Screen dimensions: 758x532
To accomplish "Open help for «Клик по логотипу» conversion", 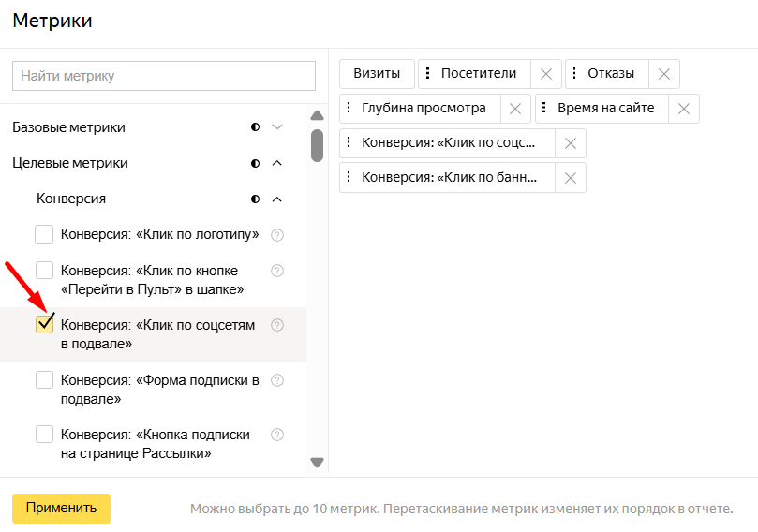I will (x=277, y=234).
